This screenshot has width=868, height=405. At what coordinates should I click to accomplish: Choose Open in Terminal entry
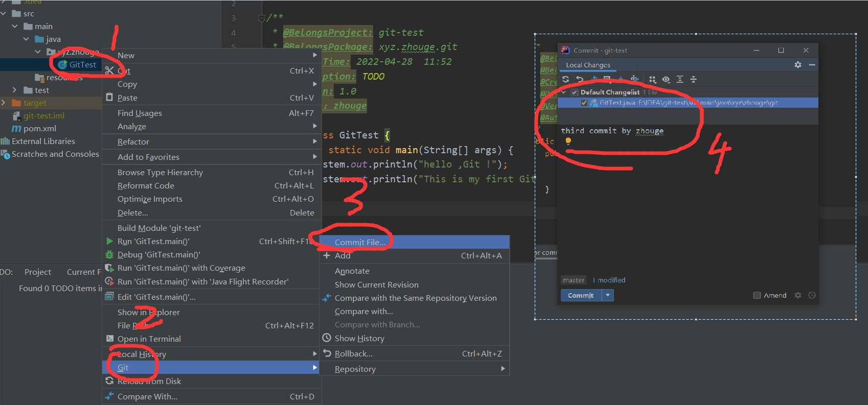point(212,339)
